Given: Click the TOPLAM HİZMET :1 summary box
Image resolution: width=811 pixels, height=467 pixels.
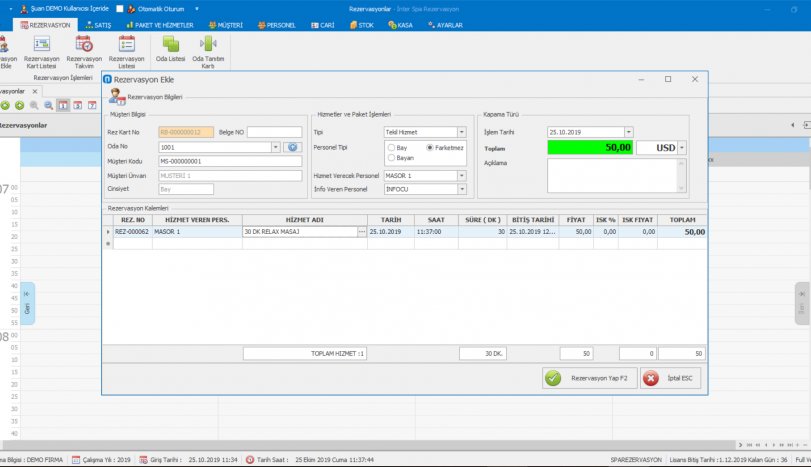Looking at the screenshot, I should tap(305, 354).
